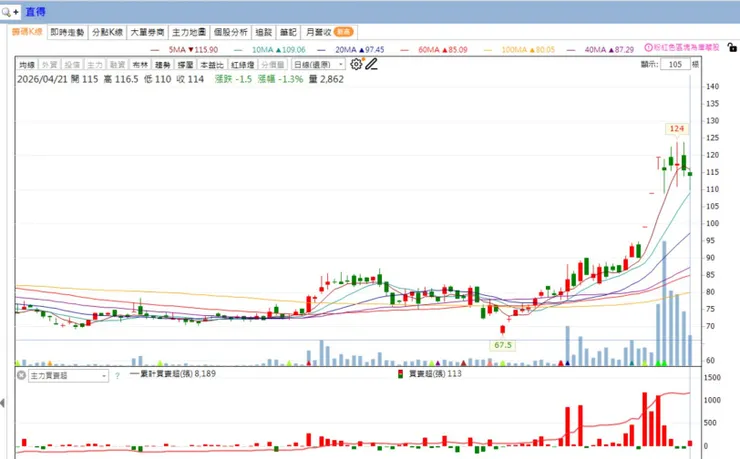Click the 67.5 low price label

[x=503, y=345]
